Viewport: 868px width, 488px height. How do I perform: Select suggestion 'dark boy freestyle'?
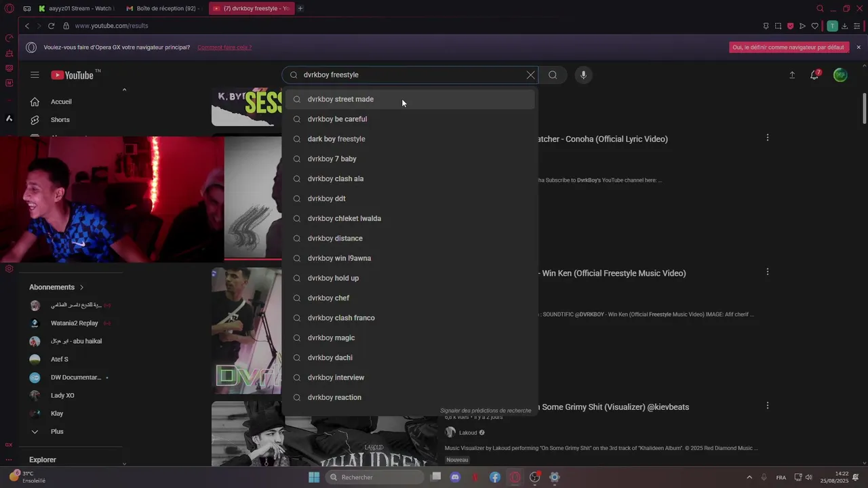pyautogui.click(x=410, y=139)
